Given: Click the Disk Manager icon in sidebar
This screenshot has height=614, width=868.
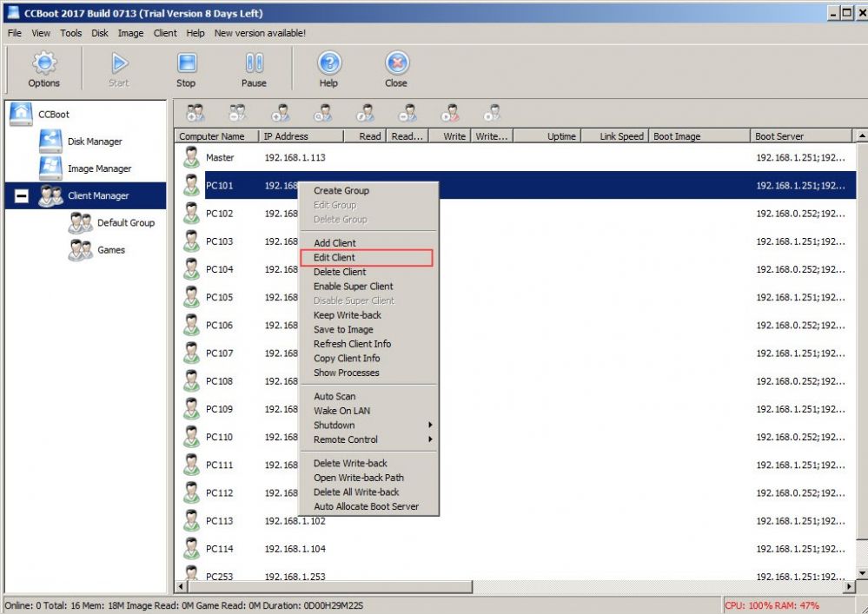Looking at the screenshot, I should 50,141.
